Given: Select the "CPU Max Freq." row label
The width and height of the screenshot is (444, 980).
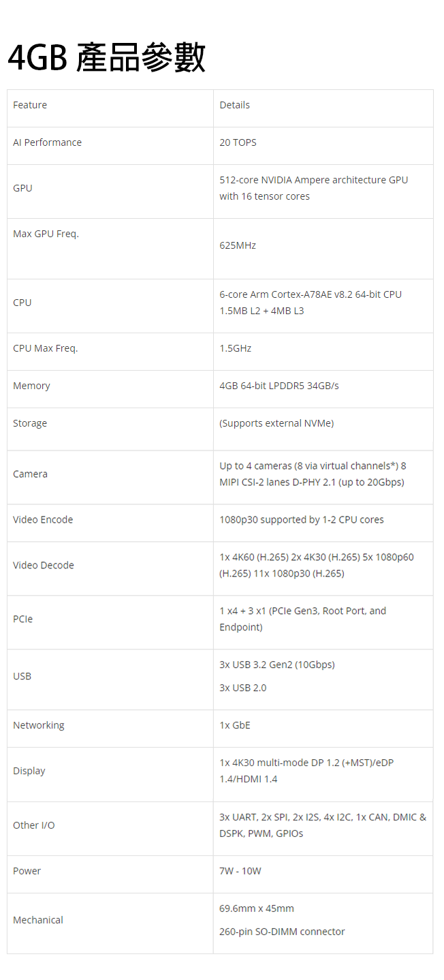Looking at the screenshot, I should pyautogui.click(x=45, y=348).
